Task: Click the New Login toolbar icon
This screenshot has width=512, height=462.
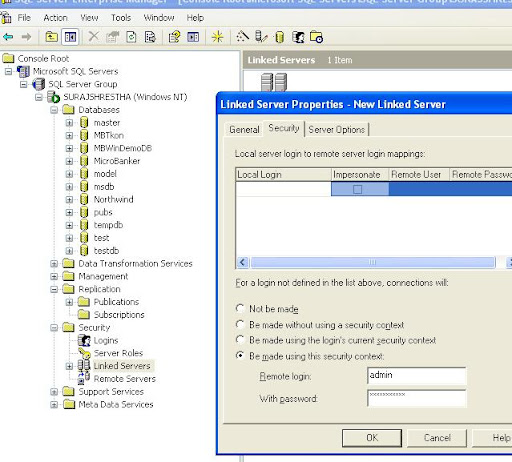Action: tap(298, 37)
